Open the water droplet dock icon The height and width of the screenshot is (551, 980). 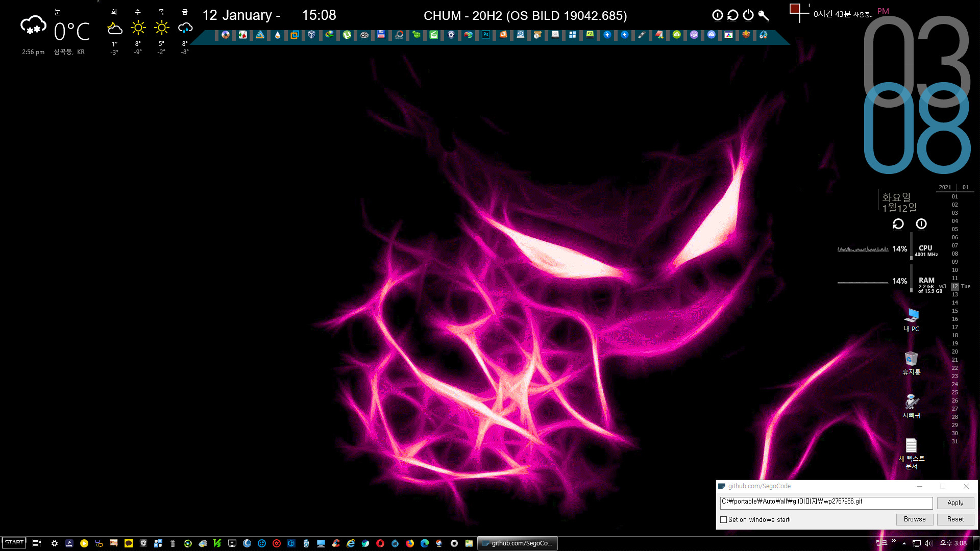(278, 35)
